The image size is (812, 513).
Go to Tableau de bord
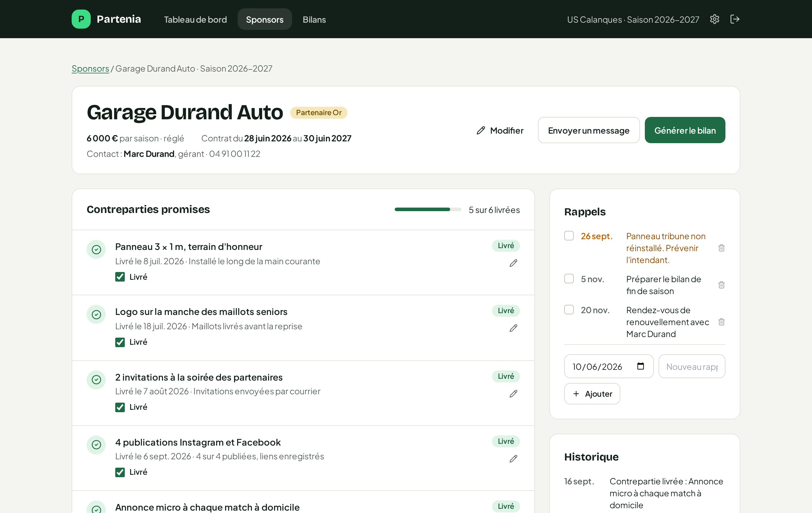(195, 20)
